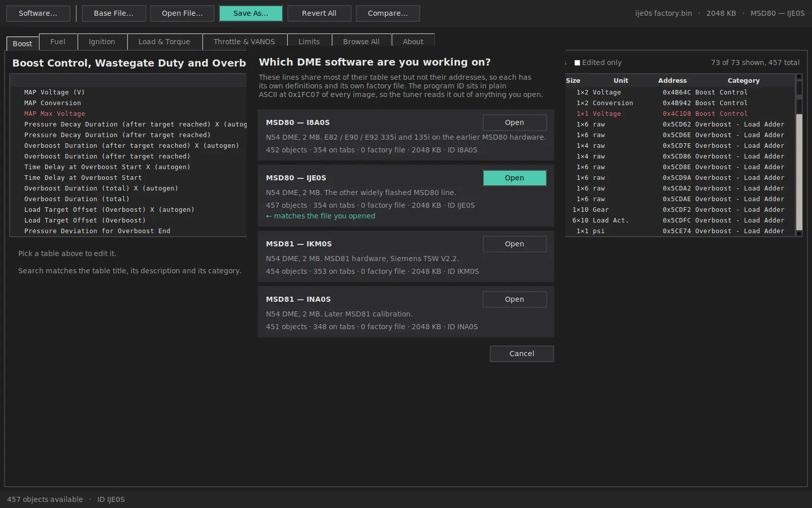Select Overboost Duration (after target reached) X (autogen)

click(129, 146)
